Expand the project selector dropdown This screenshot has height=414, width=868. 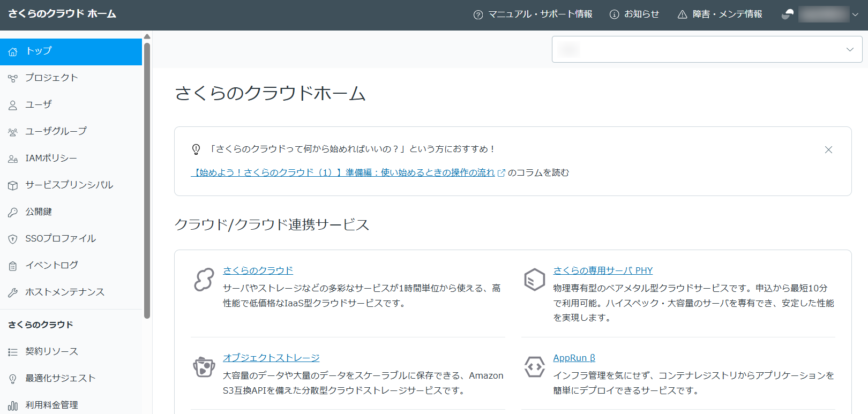tap(707, 49)
